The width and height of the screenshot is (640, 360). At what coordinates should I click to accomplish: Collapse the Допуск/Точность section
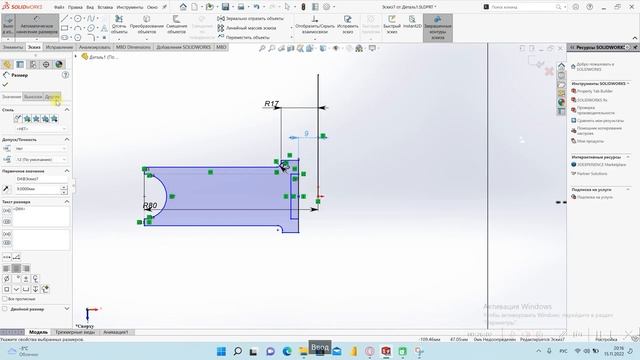[67, 140]
